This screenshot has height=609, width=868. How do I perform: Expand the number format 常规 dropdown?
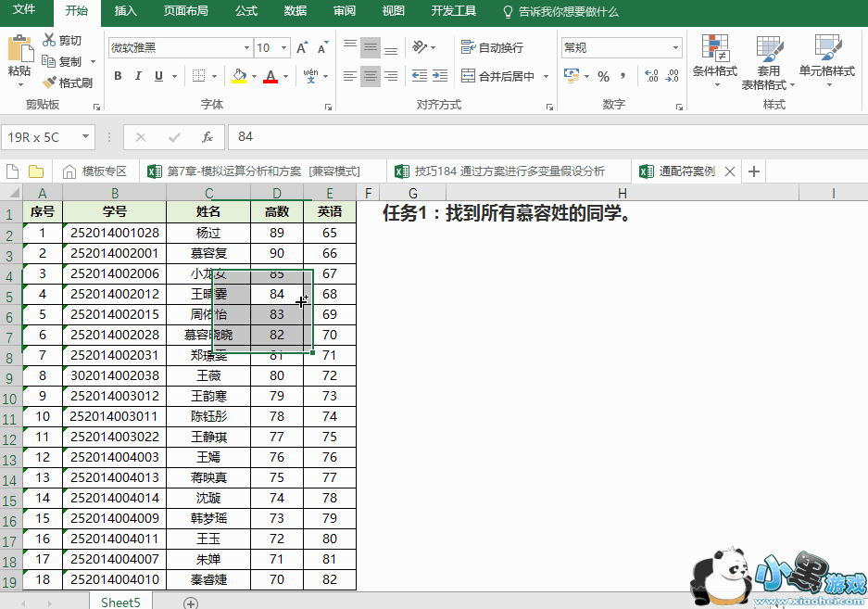(676, 48)
